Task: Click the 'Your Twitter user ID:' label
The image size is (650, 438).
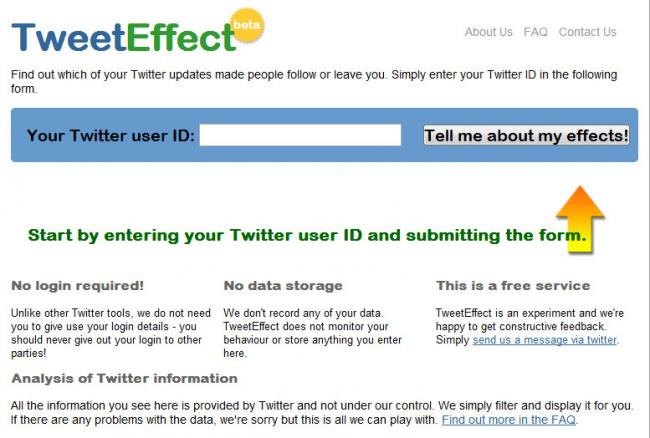Action: pos(110,135)
